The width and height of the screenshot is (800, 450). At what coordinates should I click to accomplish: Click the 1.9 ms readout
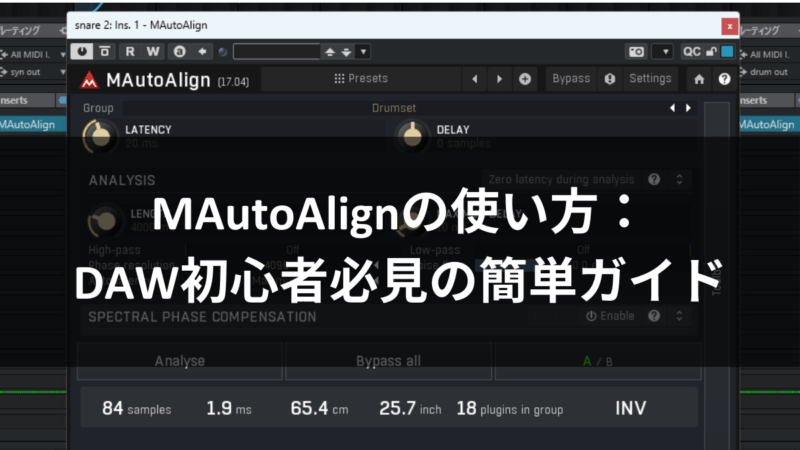pyautogui.click(x=229, y=408)
